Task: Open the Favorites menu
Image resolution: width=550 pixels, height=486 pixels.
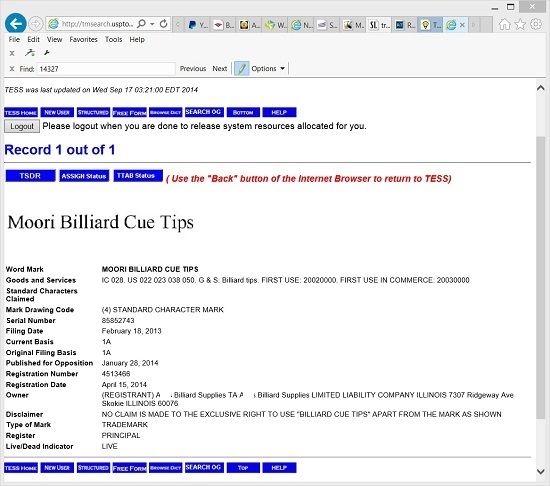Action: coord(83,39)
